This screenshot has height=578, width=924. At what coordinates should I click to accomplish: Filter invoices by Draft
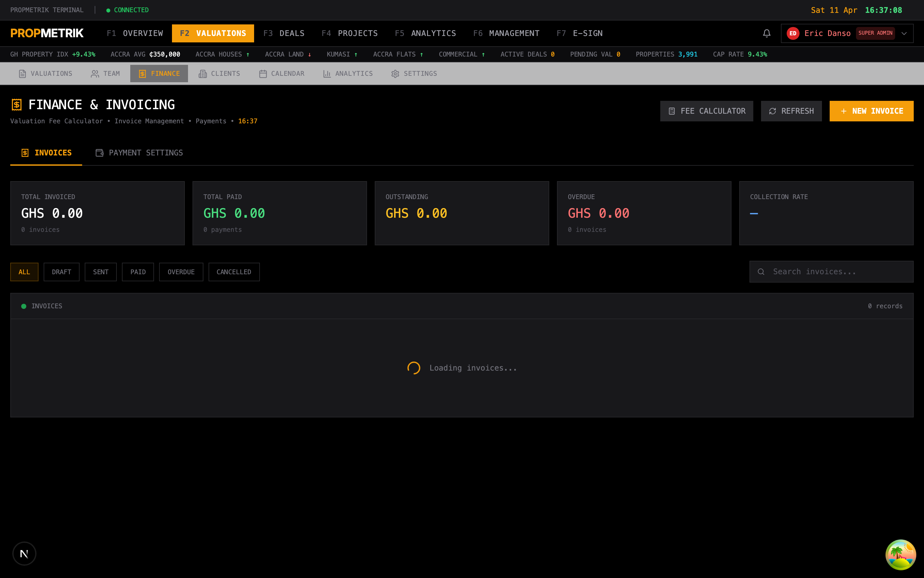tap(62, 272)
